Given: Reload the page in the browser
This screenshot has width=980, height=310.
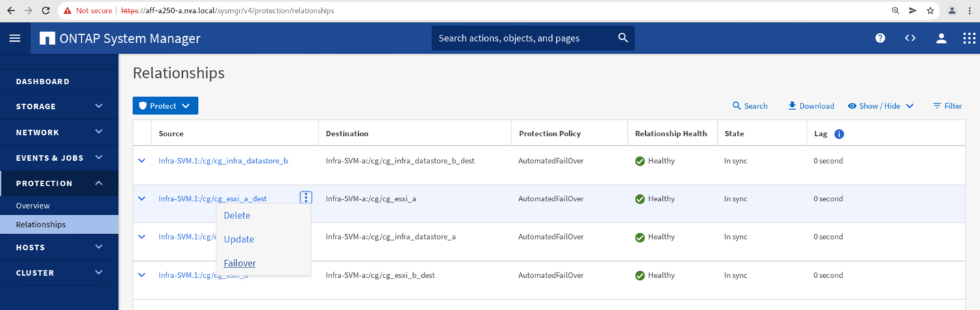Looking at the screenshot, I should [x=46, y=11].
